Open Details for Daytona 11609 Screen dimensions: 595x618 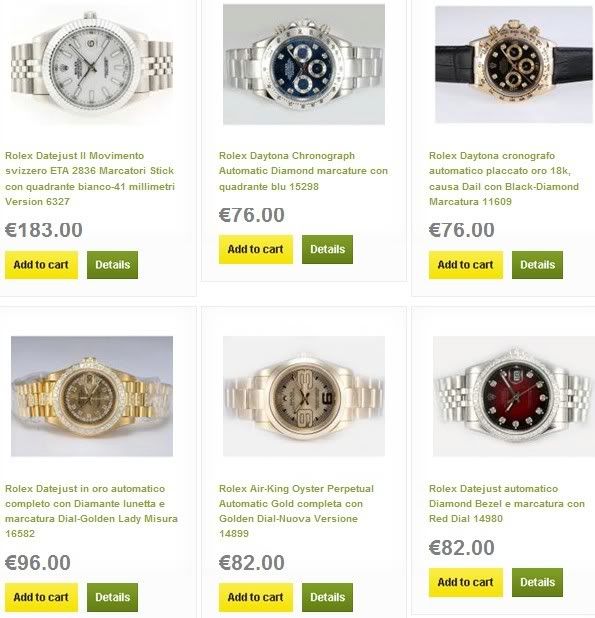537,264
